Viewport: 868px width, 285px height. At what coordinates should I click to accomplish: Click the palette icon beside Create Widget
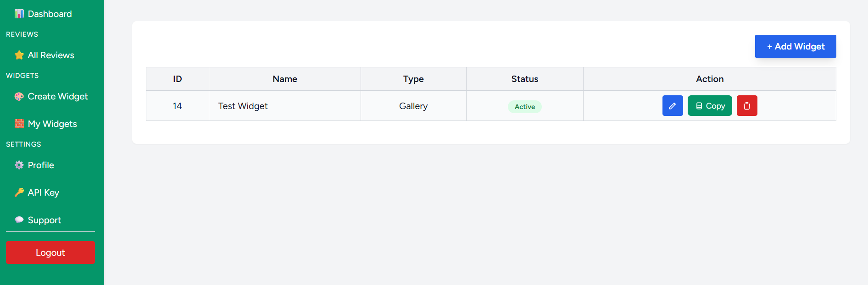pos(19,96)
